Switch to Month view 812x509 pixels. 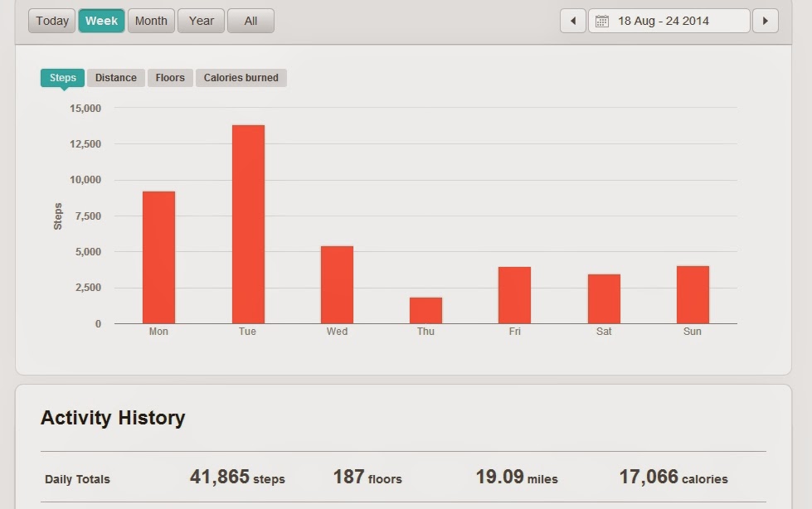tap(151, 22)
